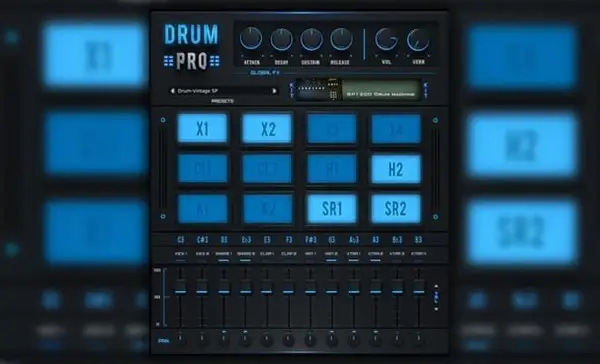Select the G3 note label
Image resolution: width=600 pixels, height=364 pixels.
pyautogui.click(x=332, y=240)
